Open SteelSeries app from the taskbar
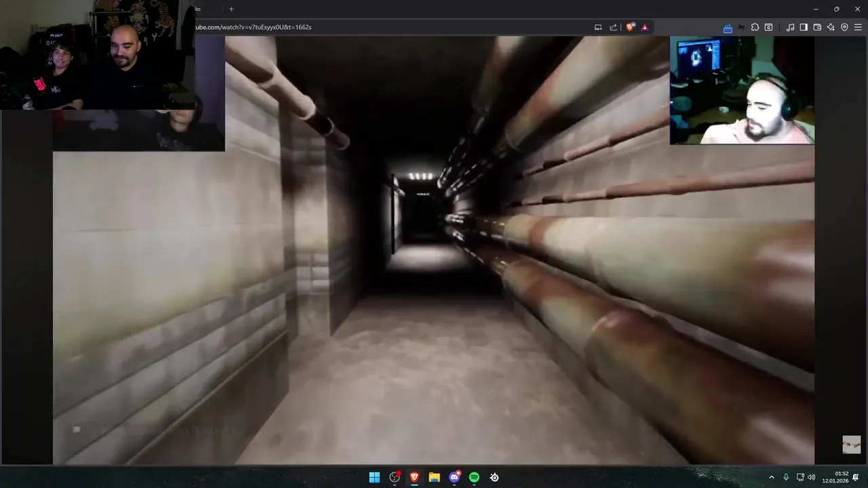This screenshot has width=868, height=488. pos(494,477)
